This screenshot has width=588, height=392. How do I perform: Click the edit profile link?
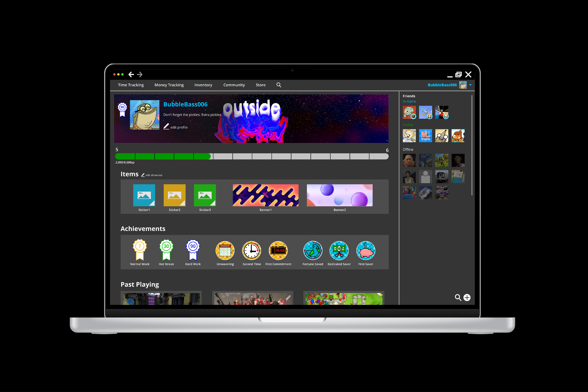pyautogui.click(x=179, y=128)
